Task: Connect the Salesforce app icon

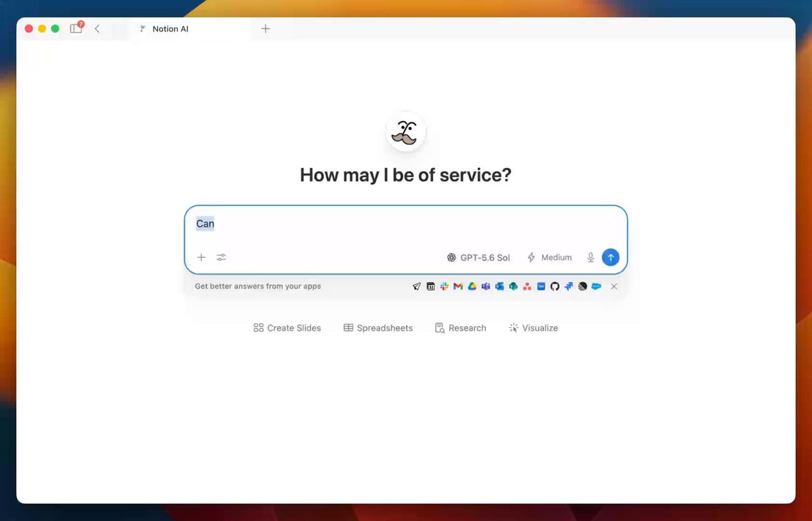Action: pos(596,286)
